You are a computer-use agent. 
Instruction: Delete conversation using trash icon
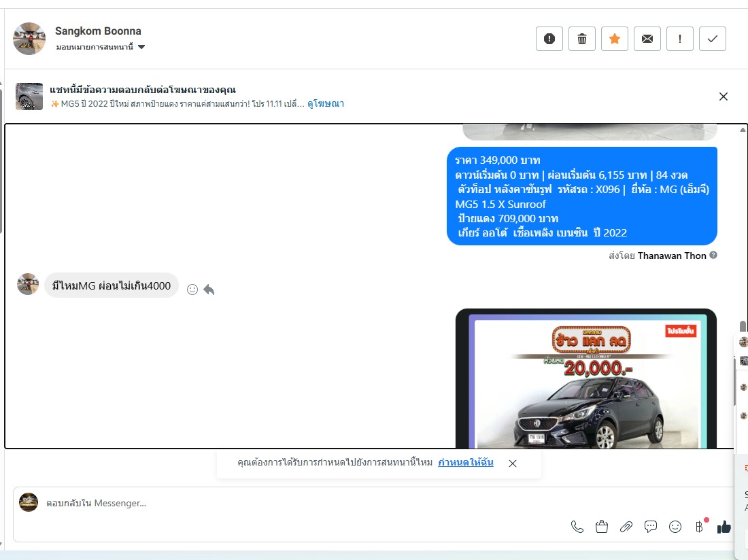[582, 39]
